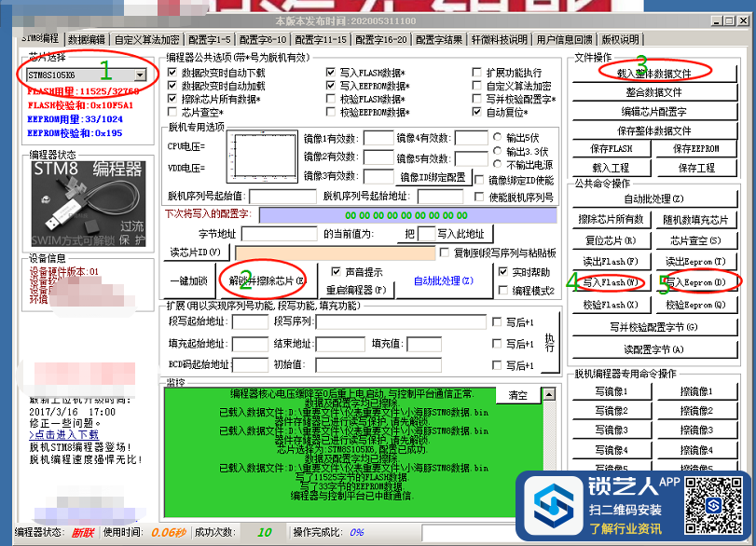Enable the 芯片查空 checkbox
The height and width of the screenshot is (546, 756).
pos(172,113)
